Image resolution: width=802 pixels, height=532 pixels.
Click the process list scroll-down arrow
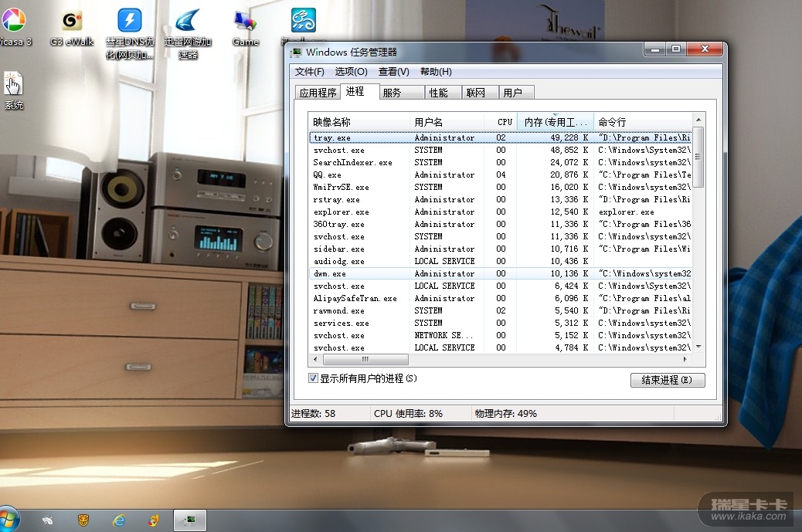pos(698,347)
